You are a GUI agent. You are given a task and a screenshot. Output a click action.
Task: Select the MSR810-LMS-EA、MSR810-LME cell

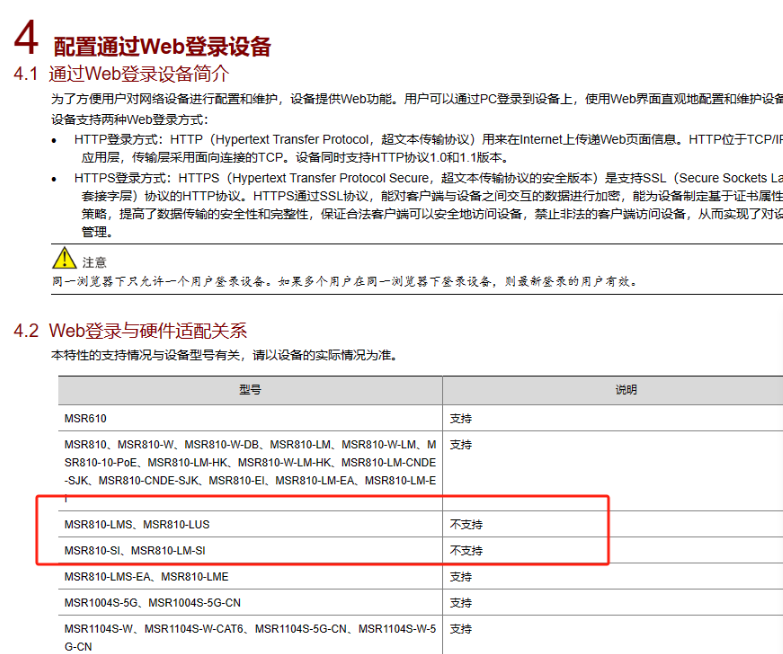(250, 577)
